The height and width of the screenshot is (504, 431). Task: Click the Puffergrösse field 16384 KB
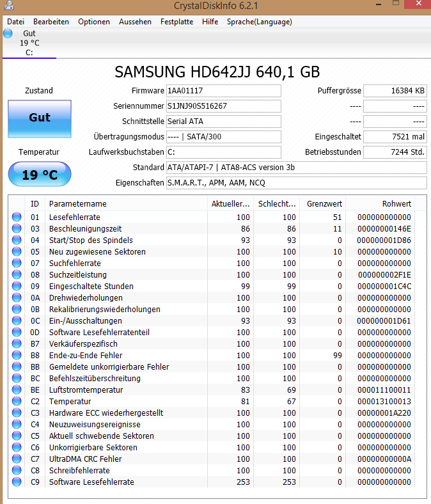(x=395, y=91)
